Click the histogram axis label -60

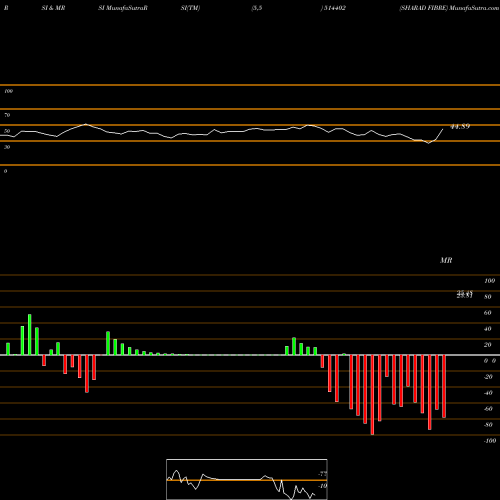(x=488, y=409)
